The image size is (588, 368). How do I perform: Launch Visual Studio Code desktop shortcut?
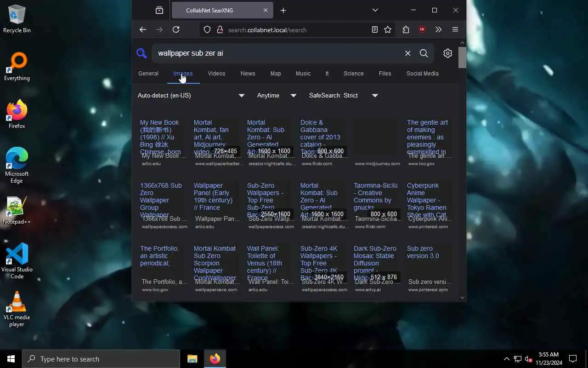pyautogui.click(x=17, y=261)
